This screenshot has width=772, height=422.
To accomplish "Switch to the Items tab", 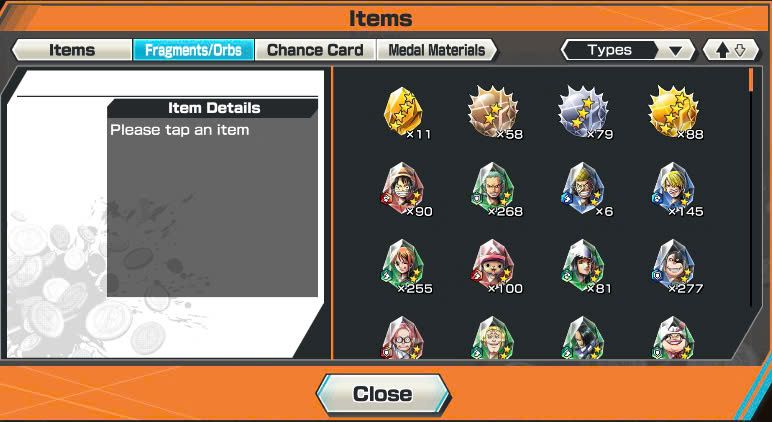I will point(72,50).
